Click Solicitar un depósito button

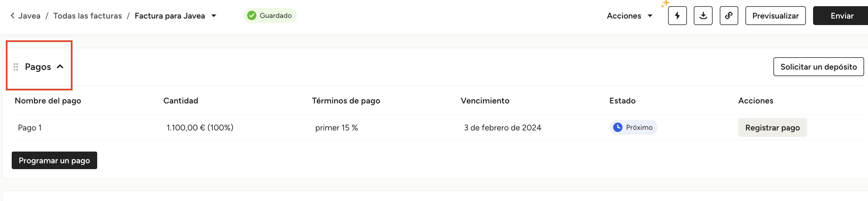click(818, 67)
